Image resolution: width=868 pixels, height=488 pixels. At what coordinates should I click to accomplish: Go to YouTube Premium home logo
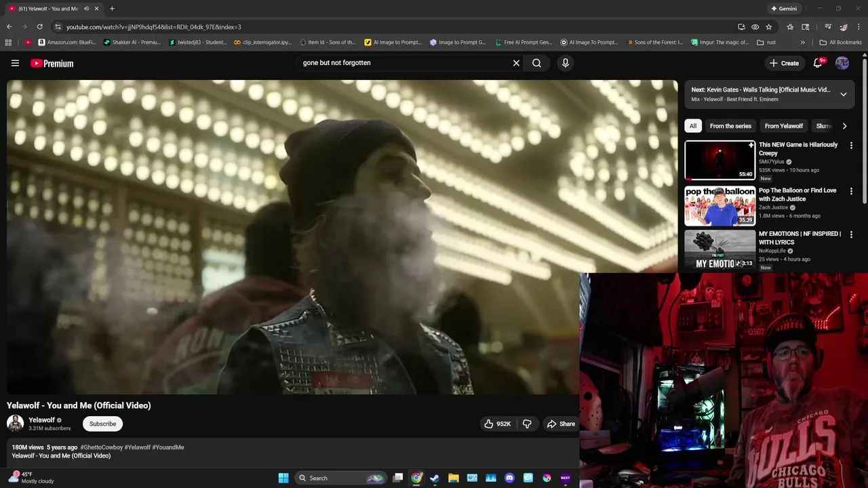point(52,63)
